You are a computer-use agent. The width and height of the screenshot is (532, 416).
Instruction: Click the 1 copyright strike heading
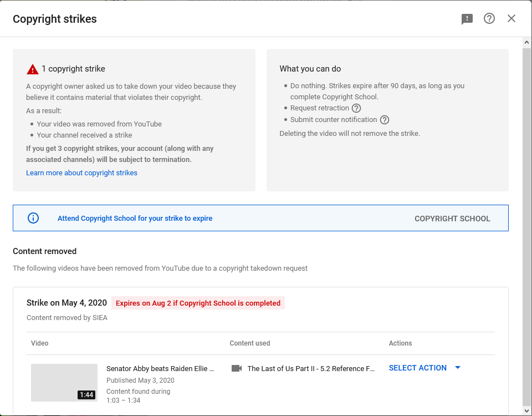(73, 69)
